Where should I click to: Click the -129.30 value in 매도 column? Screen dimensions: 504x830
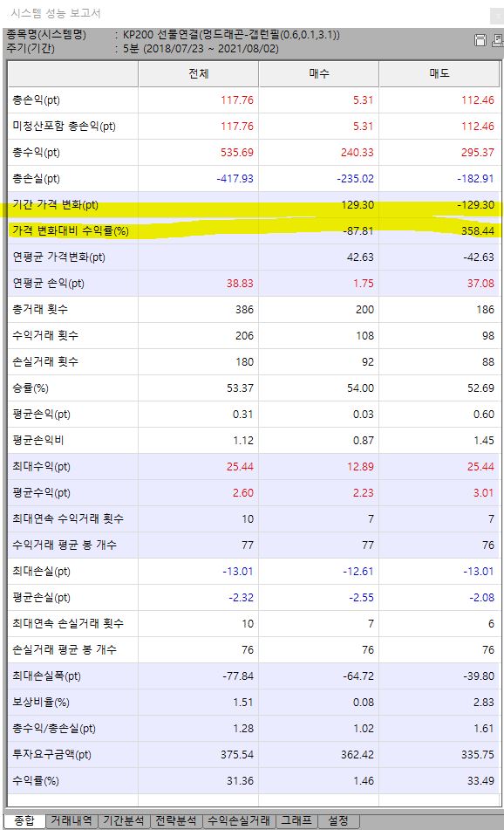(475, 205)
